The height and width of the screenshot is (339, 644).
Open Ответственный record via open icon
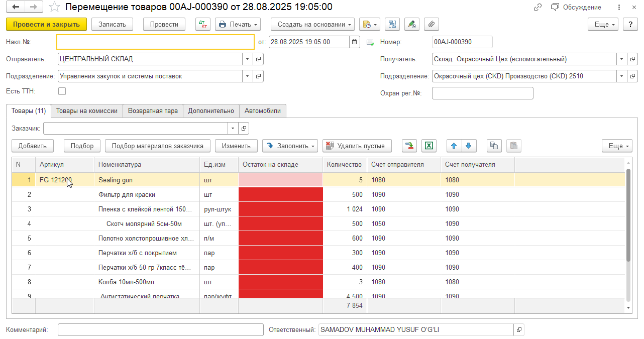coord(519,329)
